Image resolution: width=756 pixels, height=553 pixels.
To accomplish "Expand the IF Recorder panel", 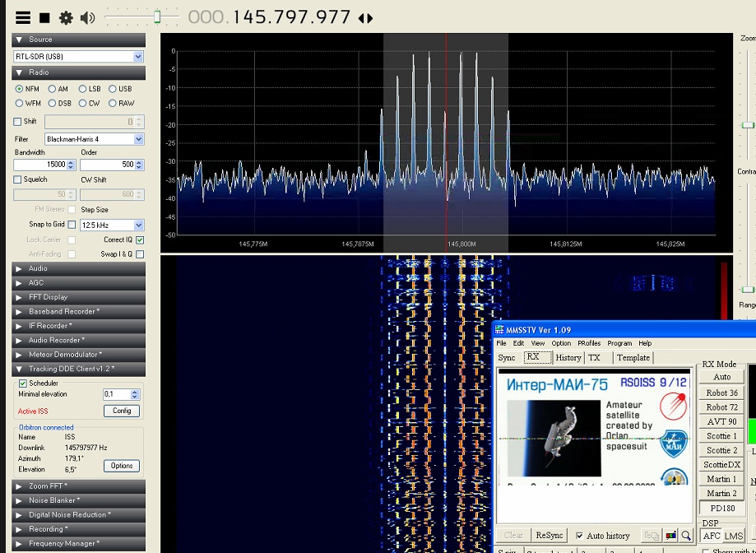I will click(79, 326).
